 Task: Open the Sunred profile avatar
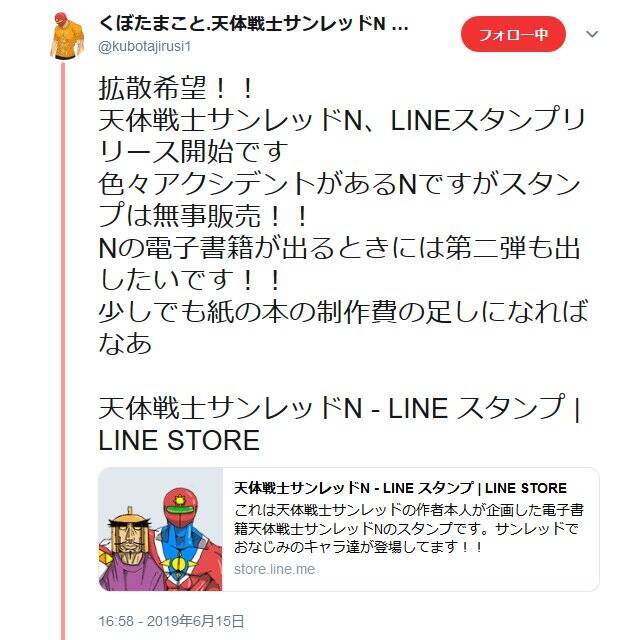pyautogui.click(x=67, y=36)
